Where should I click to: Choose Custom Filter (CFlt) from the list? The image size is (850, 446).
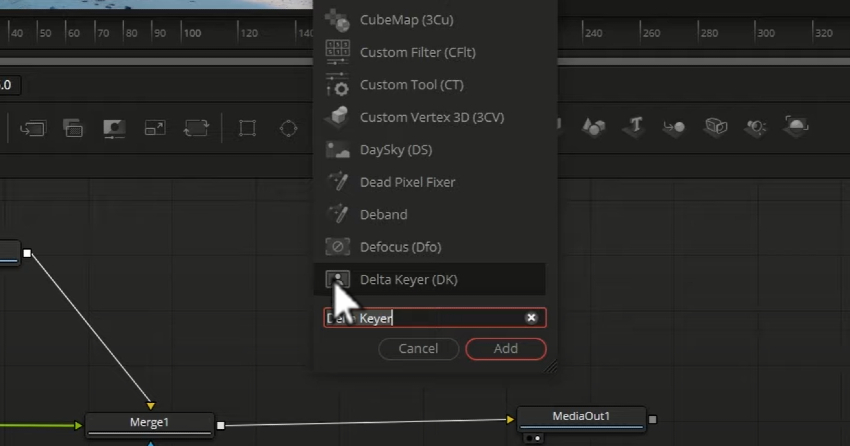pyautogui.click(x=418, y=53)
